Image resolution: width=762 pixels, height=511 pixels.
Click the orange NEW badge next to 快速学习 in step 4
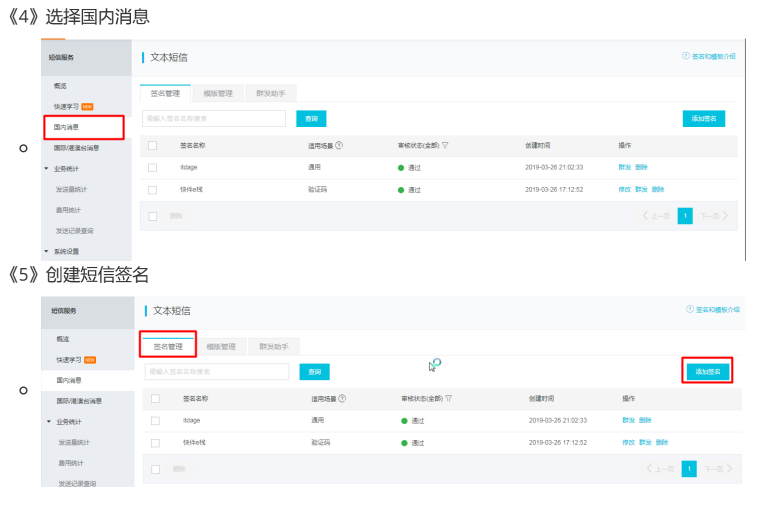(x=87, y=107)
